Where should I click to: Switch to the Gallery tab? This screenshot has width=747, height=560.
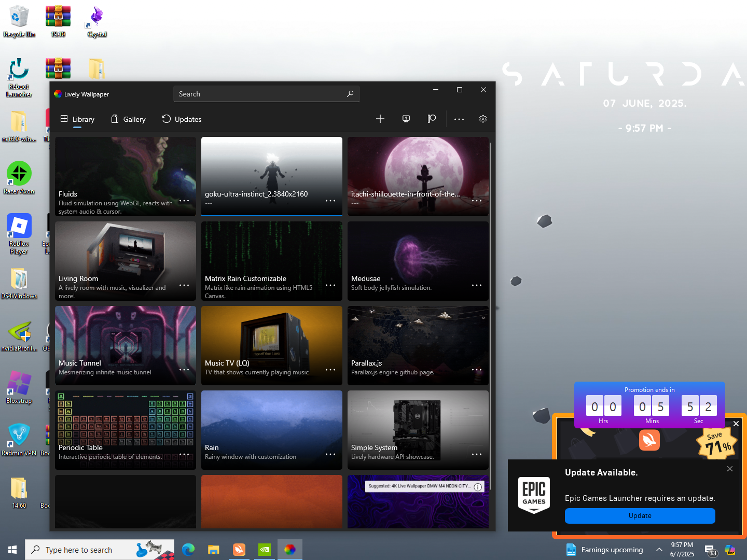(128, 119)
